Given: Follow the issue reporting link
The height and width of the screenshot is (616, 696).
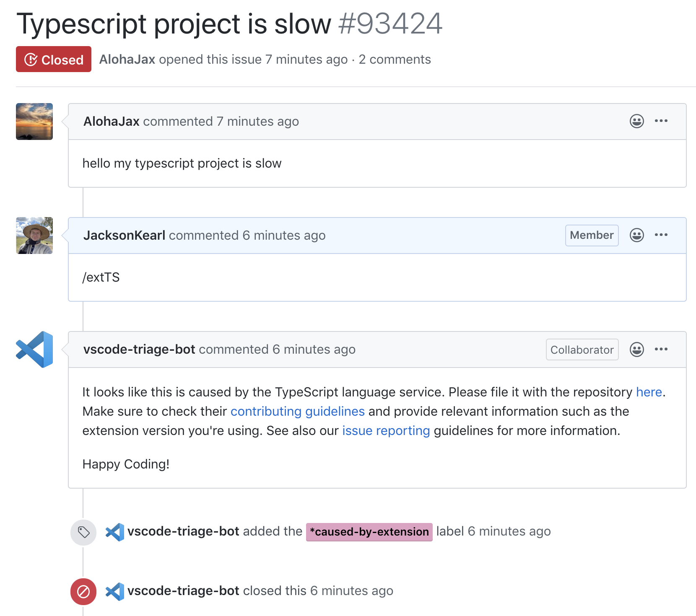Looking at the screenshot, I should coord(386,430).
